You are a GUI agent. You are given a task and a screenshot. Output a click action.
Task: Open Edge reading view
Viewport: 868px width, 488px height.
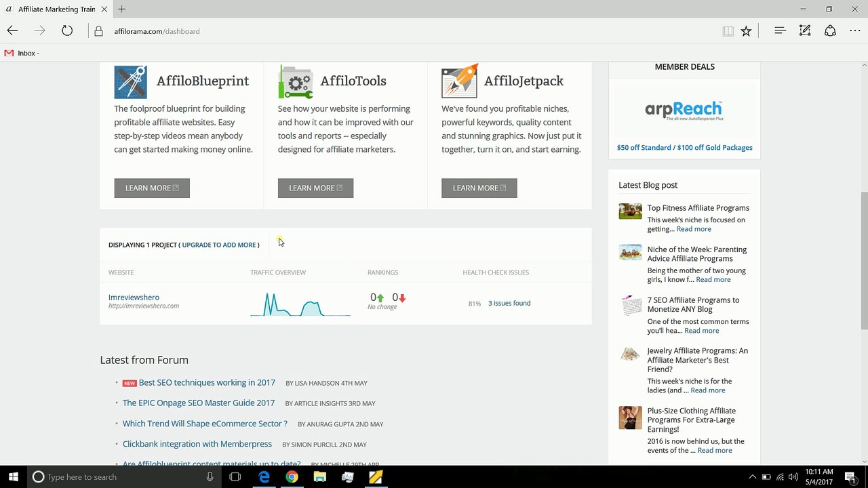(728, 31)
